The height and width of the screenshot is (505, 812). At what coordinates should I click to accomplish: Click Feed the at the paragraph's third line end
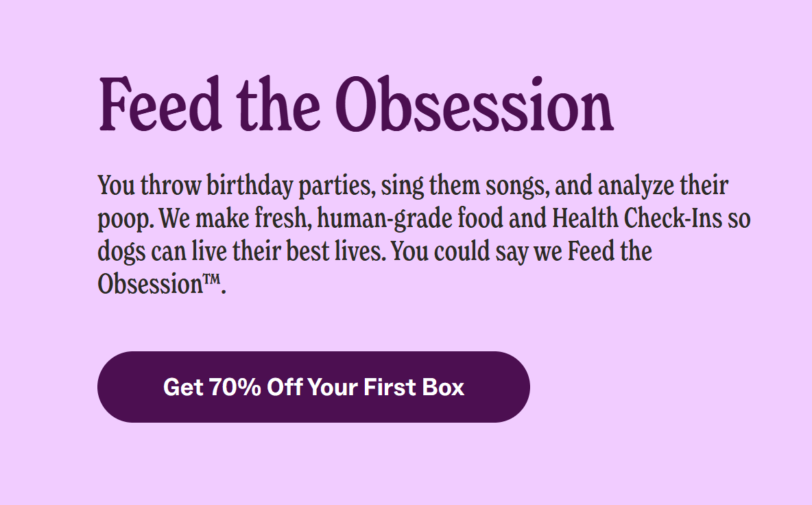coord(610,251)
